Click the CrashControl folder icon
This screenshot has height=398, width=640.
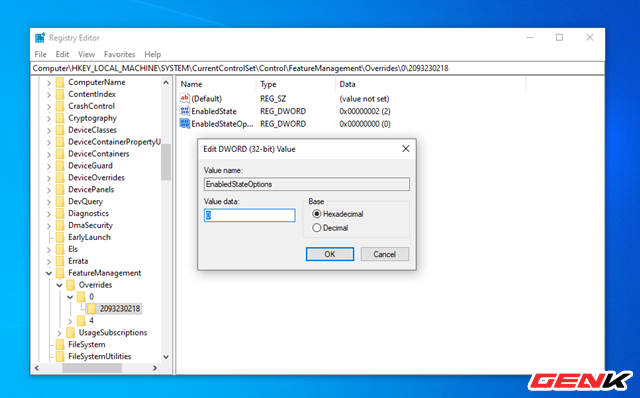tap(60, 106)
